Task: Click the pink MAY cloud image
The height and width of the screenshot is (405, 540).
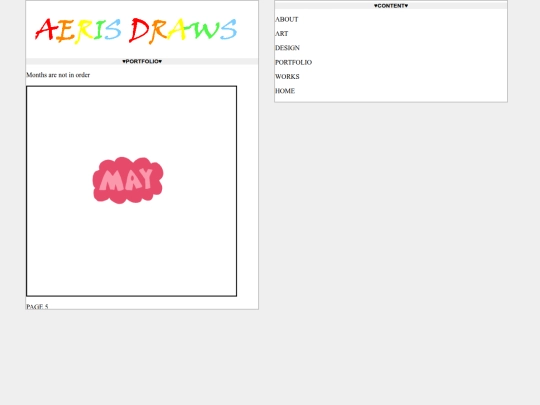Action: click(128, 180)
